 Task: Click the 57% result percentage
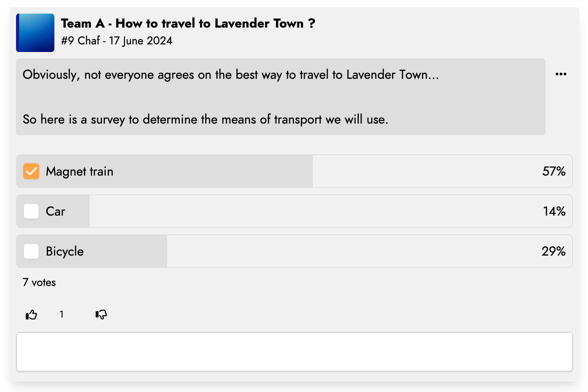click(x=554, y=171)
